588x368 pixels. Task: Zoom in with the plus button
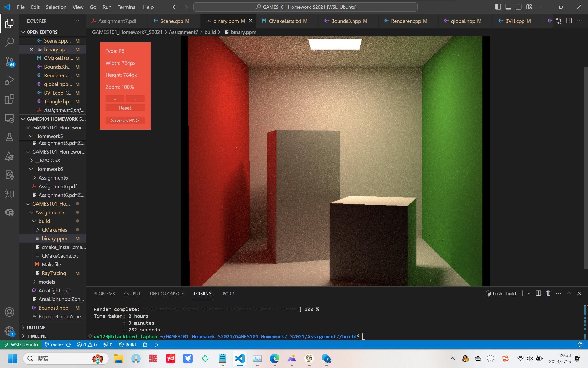point(115,99)
